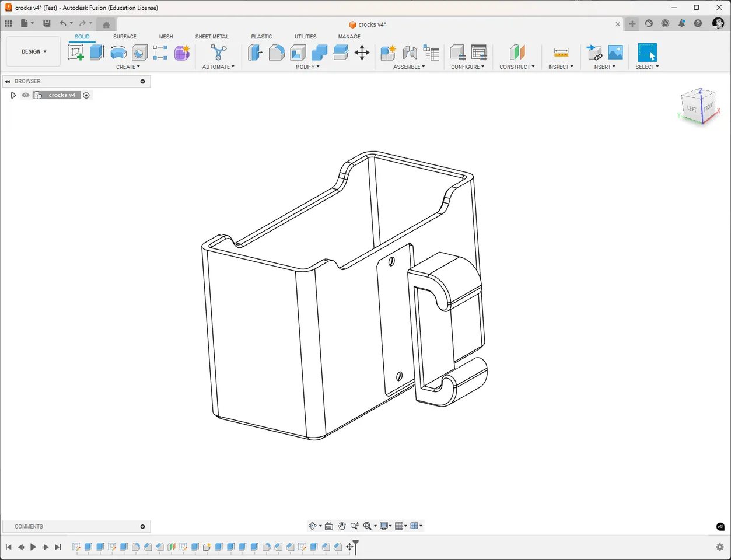The height and width of the screenshot is (560, 731).
Task: Select the Measure ruler tool
Action: pyautogui.click(x=561, y=52)
